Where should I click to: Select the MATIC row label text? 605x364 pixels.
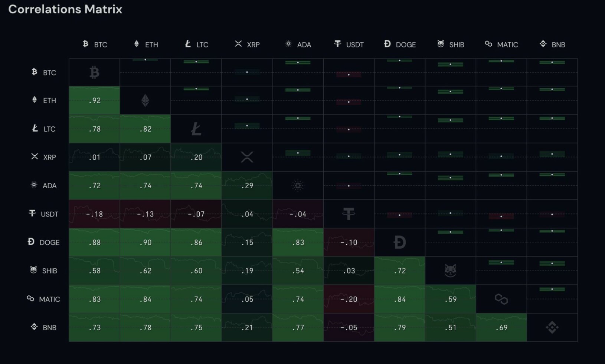click(x=49, y=299)
